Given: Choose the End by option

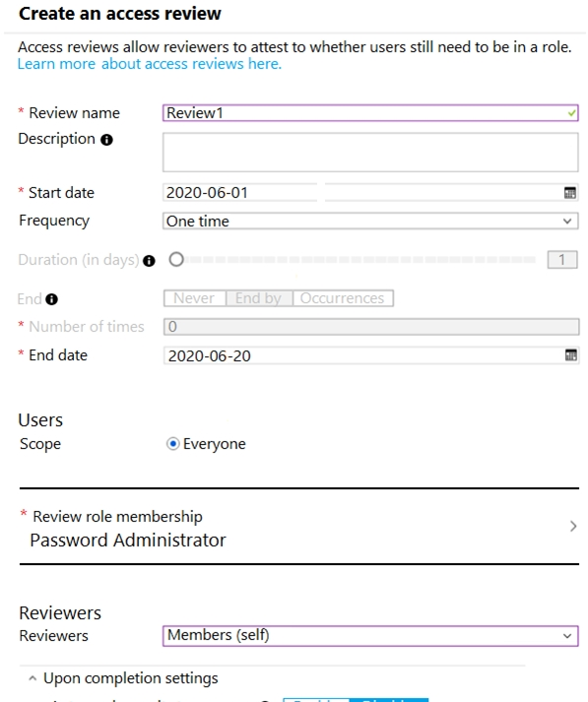Looking at the screenshot, I should [259, 298].
